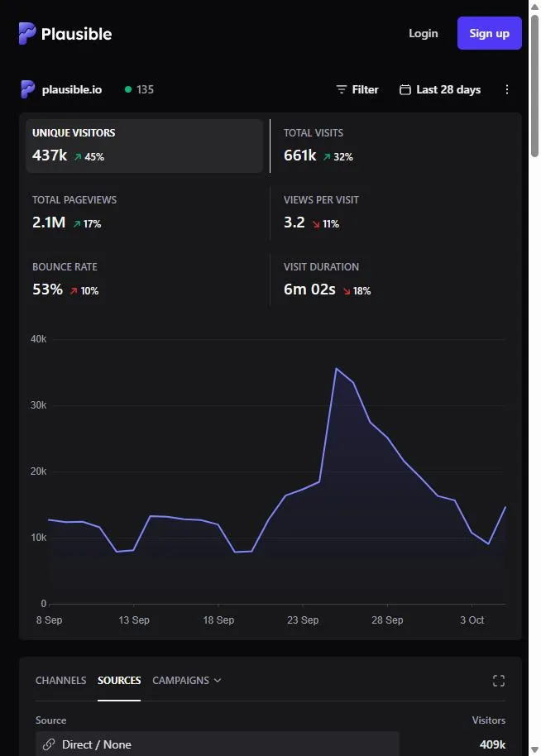This screenshot has width=541, height=756.
Task: Switch to the Channels tab
Action: [x=60, y=680]
